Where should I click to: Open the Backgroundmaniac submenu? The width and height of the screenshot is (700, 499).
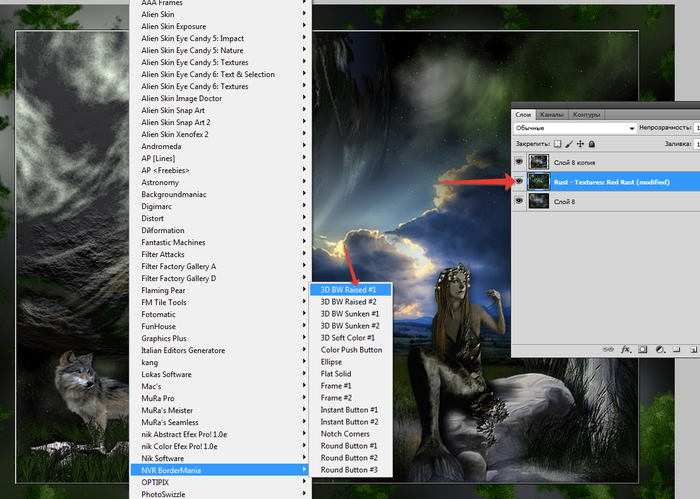coord(220,194)
